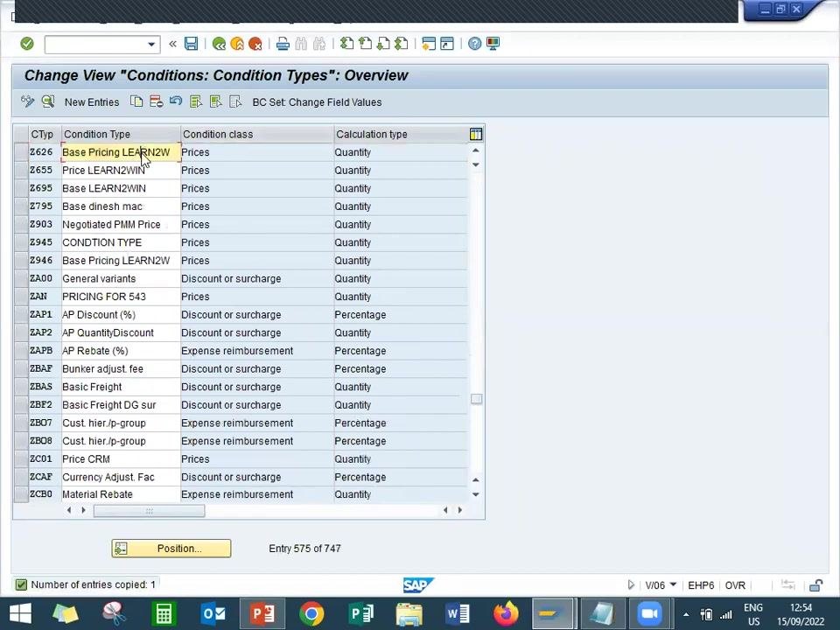Click the yellow Exit icon
Viewport: 840px width, 630px height.
(237, 44)
